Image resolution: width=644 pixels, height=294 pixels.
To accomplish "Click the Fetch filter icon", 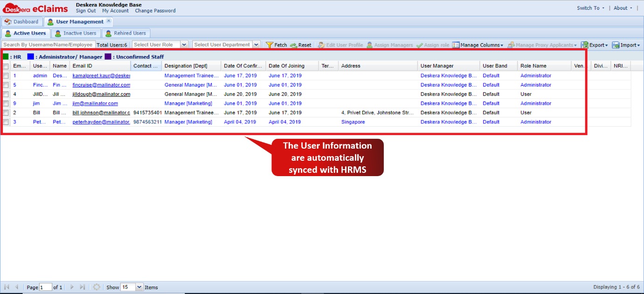I will [270, 45].
